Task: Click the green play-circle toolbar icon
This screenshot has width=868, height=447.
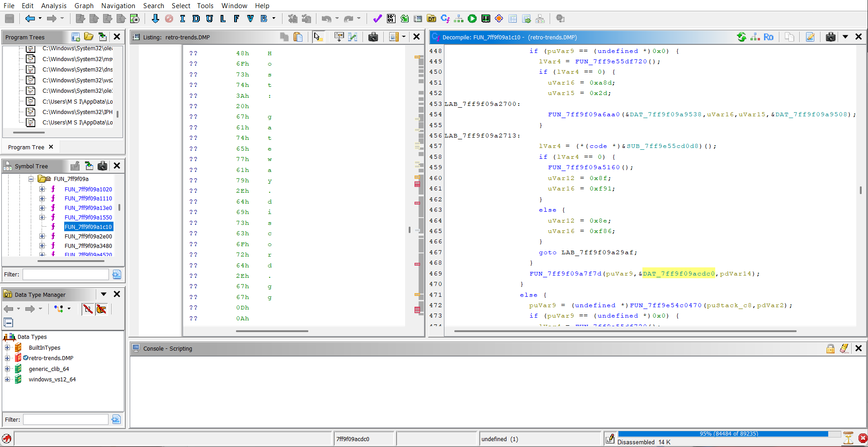Action: click(x=472, y=19)
